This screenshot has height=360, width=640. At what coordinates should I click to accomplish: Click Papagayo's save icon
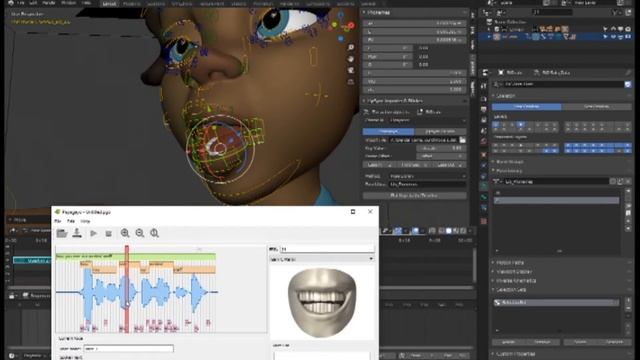tap(77, 233)
